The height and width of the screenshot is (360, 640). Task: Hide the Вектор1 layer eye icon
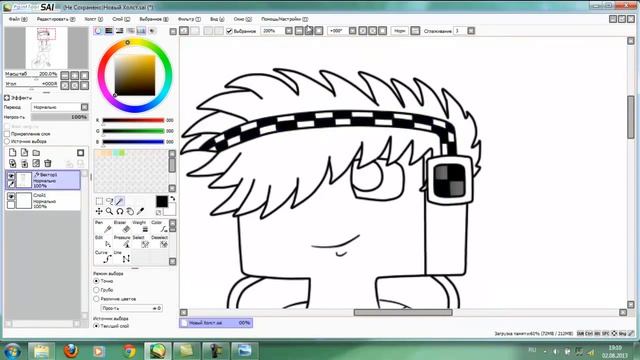(11, 176)
